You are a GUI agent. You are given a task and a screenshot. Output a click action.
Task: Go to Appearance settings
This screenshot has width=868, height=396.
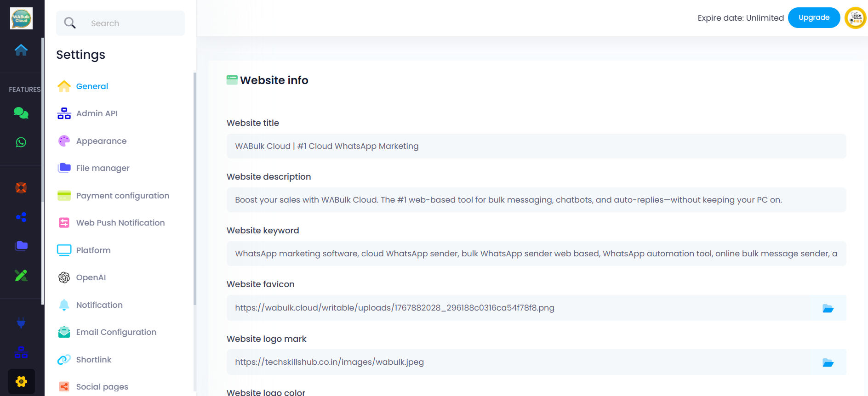tap(101, 141)
